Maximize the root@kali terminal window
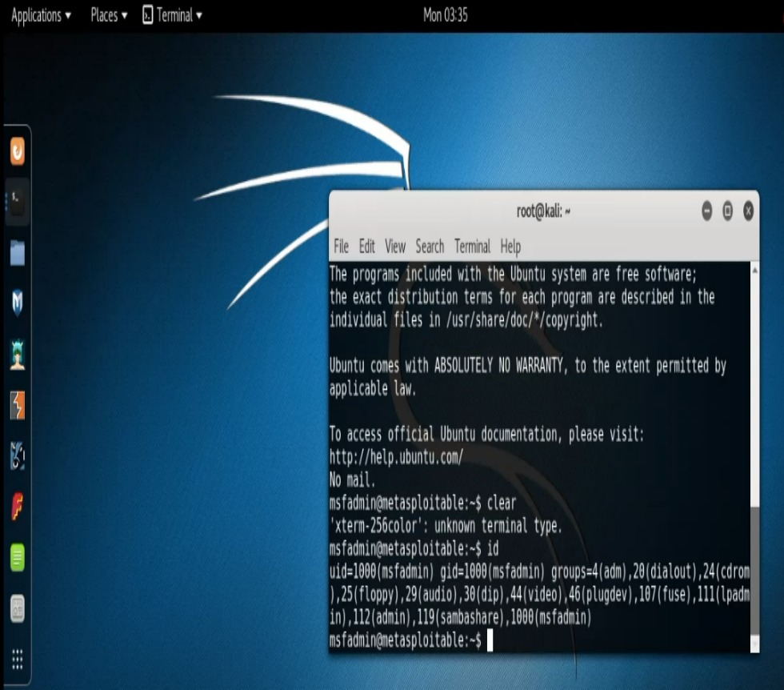Image resolution: width=784 pixels, height=690 pixels. 727,211
